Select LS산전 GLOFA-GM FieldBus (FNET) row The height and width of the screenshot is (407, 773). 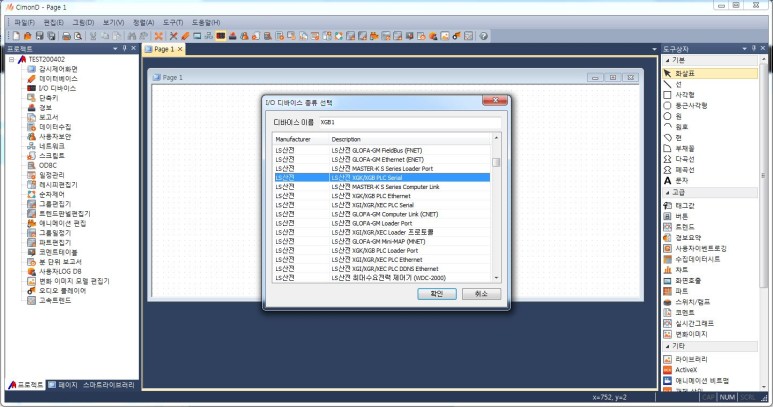[x=382, y=150]
